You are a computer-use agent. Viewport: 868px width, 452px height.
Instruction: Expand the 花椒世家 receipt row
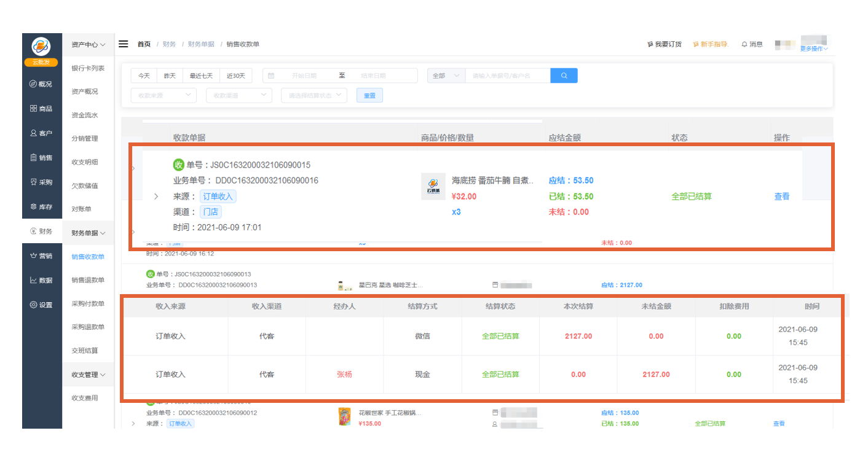coord(134,424)
